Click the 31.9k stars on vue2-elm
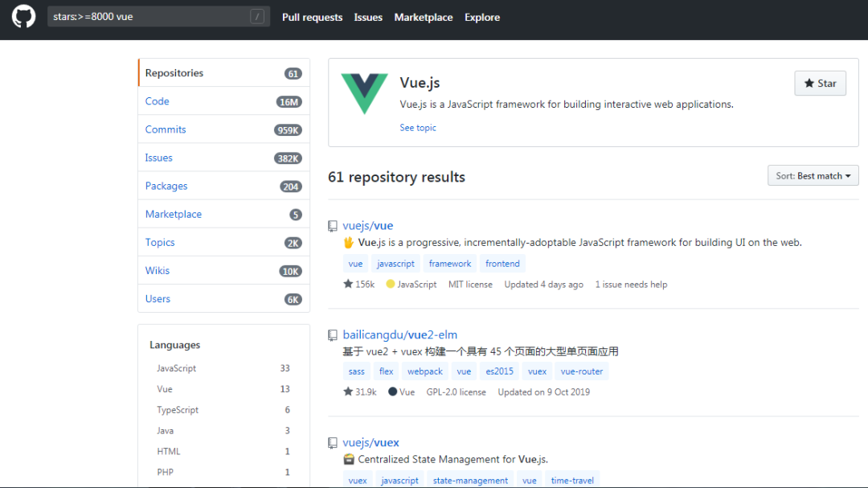The width and height of the screenshot is (868, 488). 360,392
